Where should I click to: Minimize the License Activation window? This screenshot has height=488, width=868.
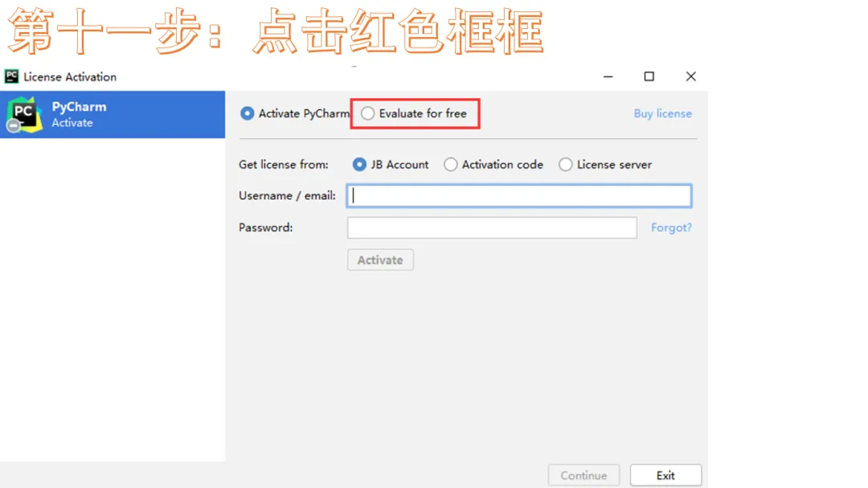pos(608,76)
